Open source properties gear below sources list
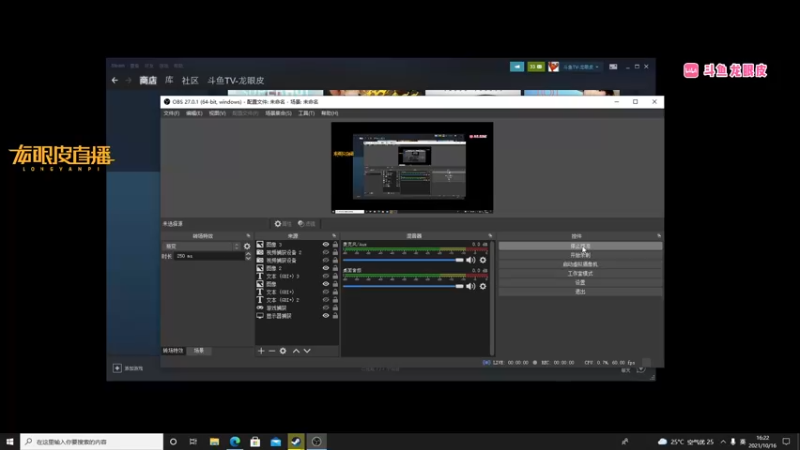Viewport: 800px width, 450px height. click(283, 351)
